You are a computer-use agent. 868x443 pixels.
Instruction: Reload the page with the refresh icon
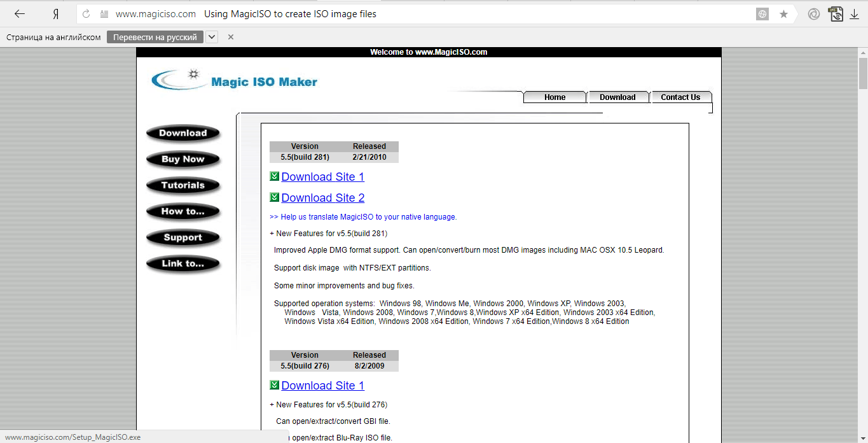[x=86, y=14]
